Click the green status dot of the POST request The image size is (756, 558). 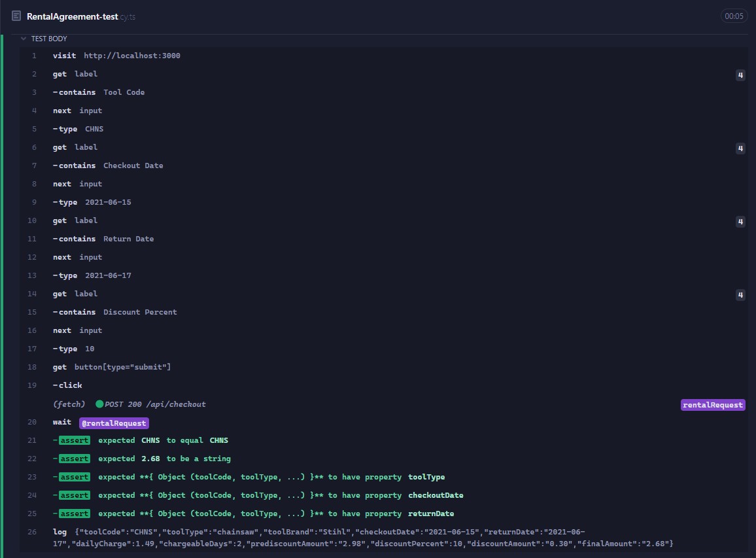(99, 404)
